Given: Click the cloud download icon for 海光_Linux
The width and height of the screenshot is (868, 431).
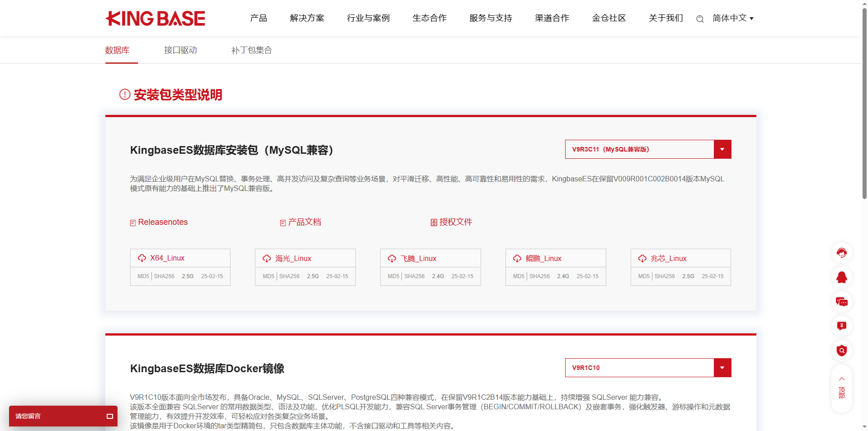Looking at the screenshot, I should (x=267, y=258).
